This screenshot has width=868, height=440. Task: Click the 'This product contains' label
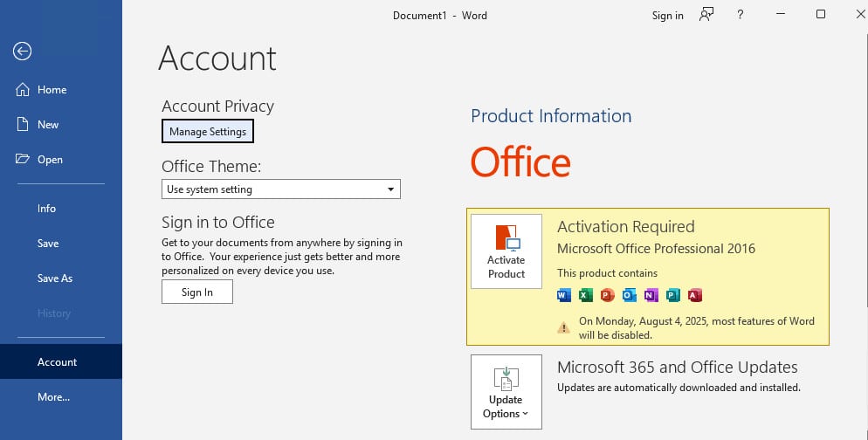[607, 273]
